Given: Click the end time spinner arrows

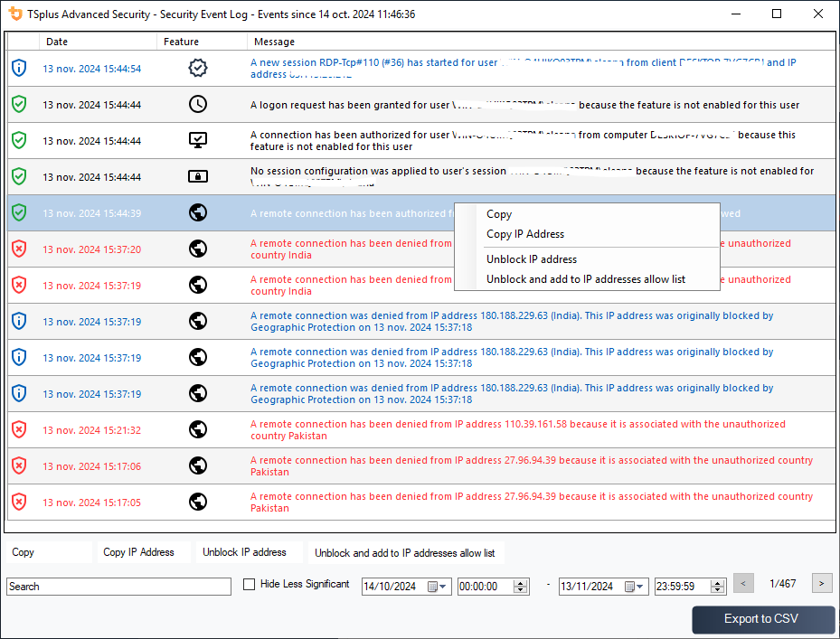Looking at the screenshot, I should pos(718,587).
